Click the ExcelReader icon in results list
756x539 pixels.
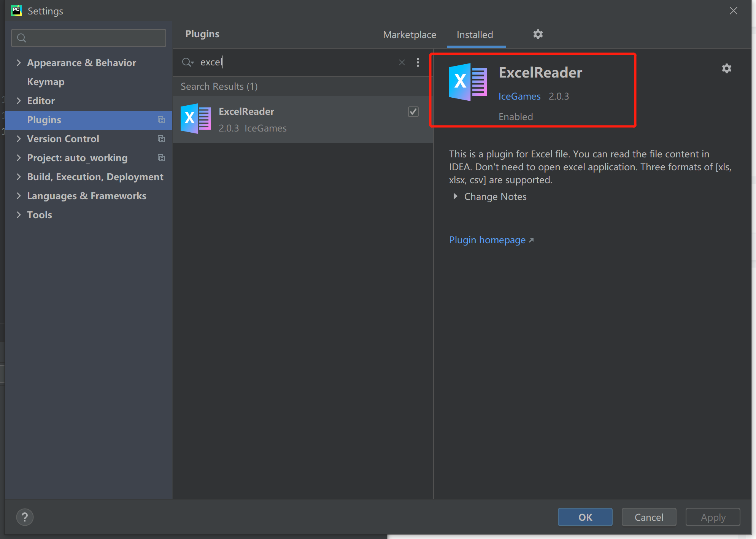(x=196, y=119)
